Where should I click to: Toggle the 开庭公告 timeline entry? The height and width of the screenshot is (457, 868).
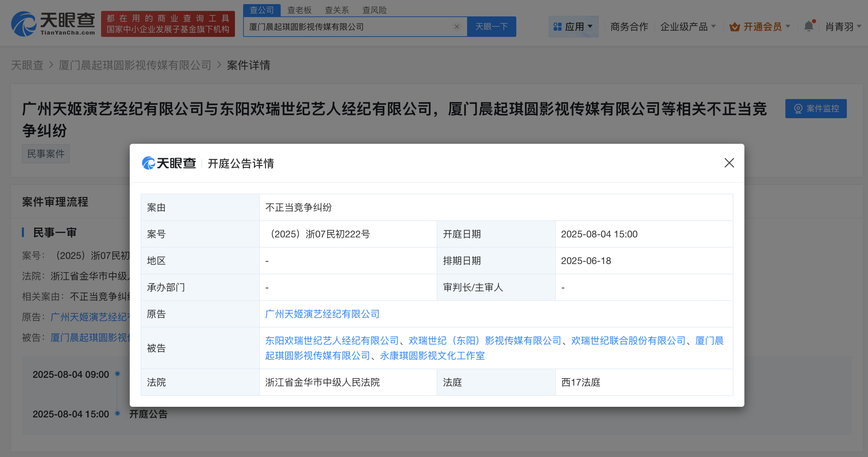click(148, 414)
